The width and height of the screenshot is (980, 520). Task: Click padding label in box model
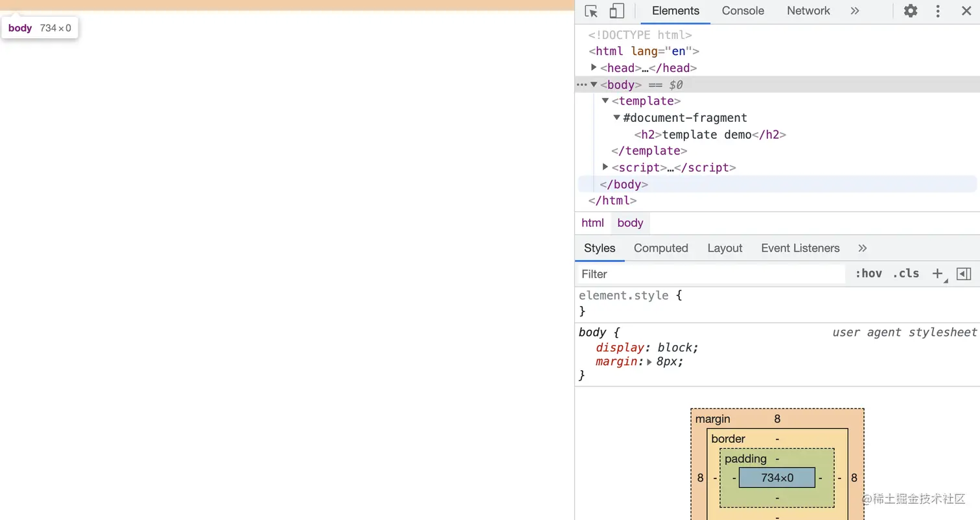[745, 458]
